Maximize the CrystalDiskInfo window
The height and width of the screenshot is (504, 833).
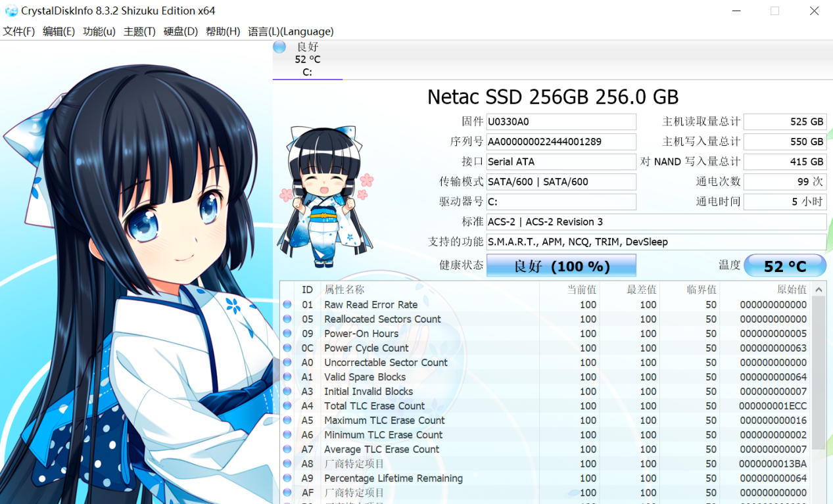(x=774, y=11)
